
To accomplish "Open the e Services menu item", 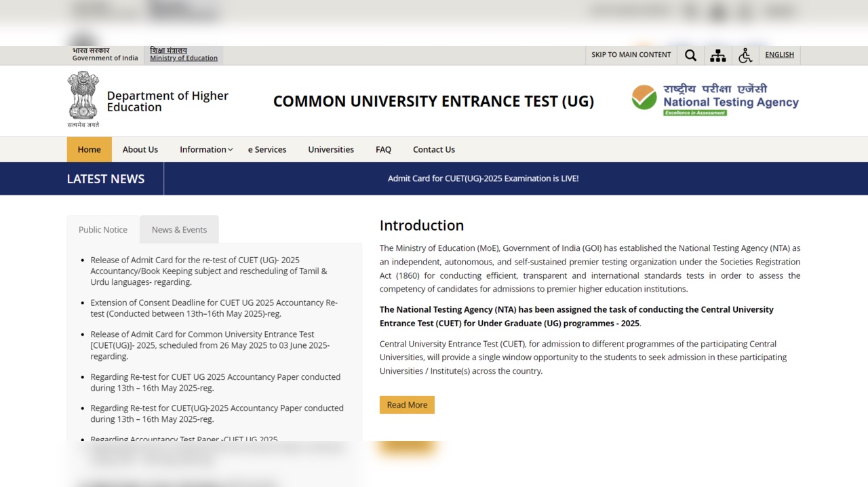I will 267,149.
